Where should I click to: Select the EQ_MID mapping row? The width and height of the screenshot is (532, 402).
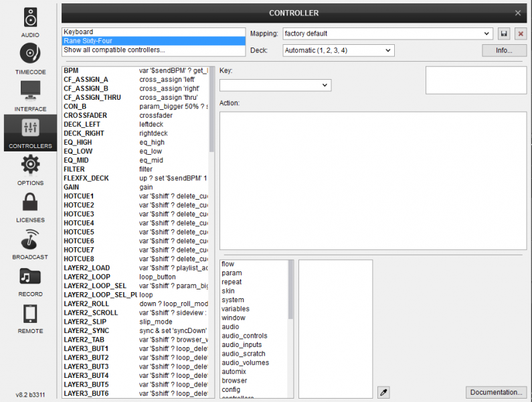coord(136,160)
